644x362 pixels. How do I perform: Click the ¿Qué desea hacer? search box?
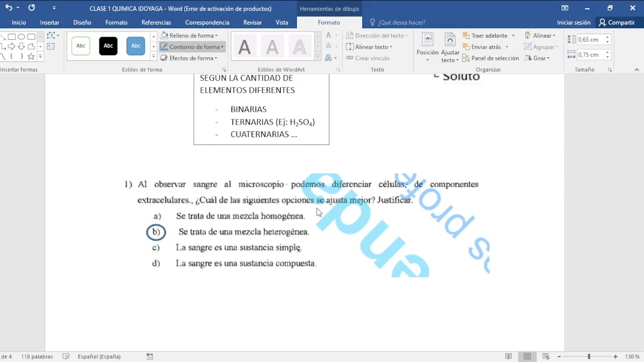(x=397, y=23)
